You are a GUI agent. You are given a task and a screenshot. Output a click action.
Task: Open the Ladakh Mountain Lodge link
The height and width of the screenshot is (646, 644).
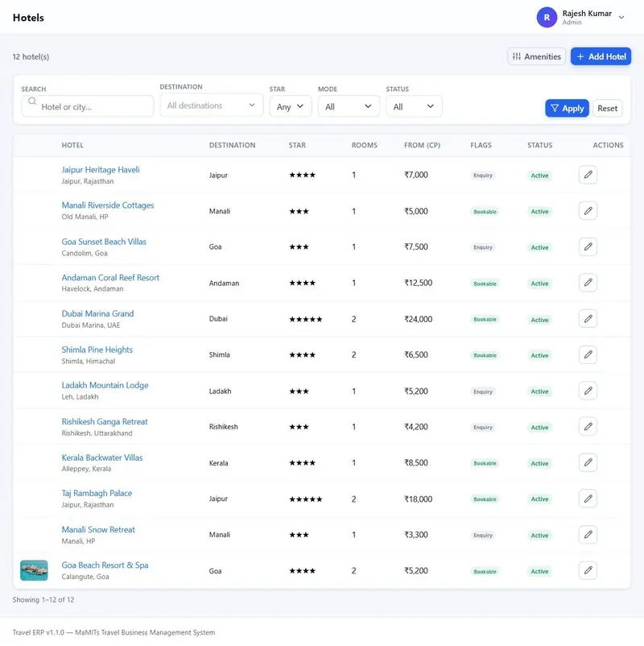105,385
